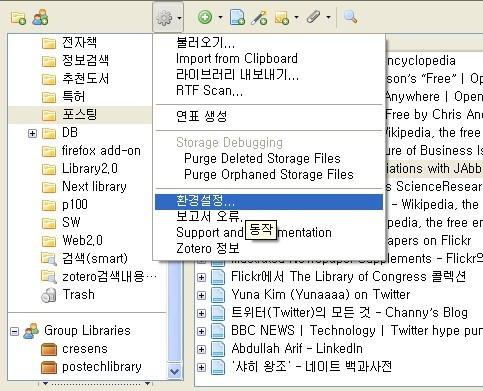Viewport: 483px width, 391px height.
Task: Select the Web2.0 collection
Action: click(x=82, y=240)
